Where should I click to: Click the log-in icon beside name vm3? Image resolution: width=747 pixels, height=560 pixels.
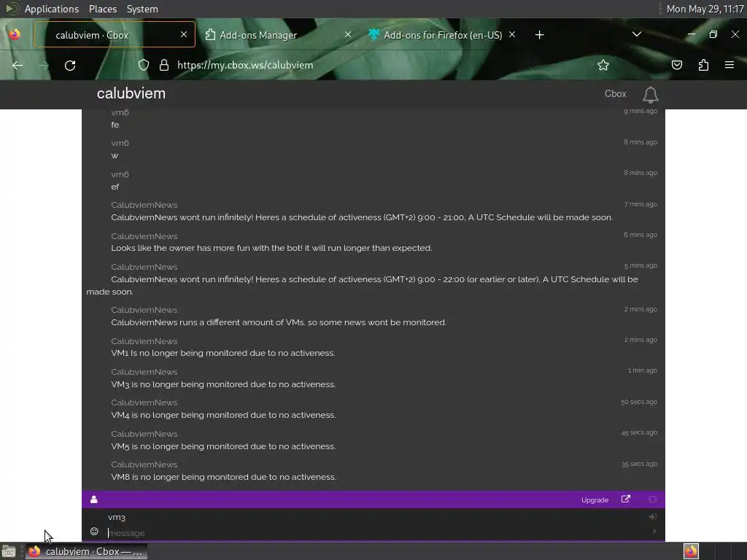point(653,517)
